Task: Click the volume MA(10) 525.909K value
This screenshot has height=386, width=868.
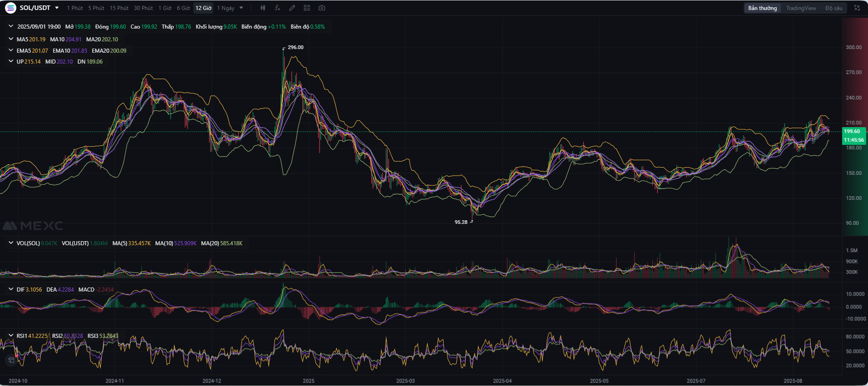Action: coord(176,243)
